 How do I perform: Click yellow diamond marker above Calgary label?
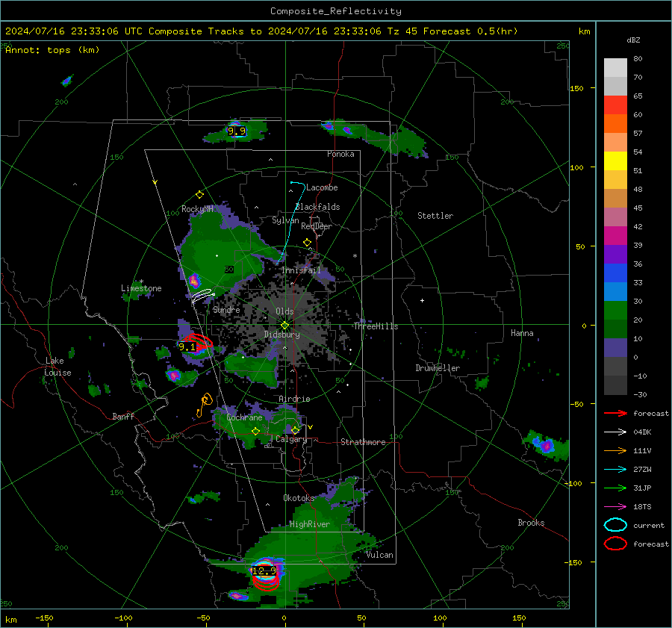click(x=295, y=430)
